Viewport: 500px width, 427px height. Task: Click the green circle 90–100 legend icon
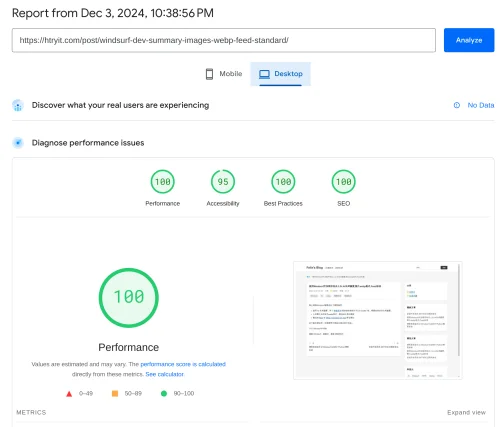[x=164, y=394]
